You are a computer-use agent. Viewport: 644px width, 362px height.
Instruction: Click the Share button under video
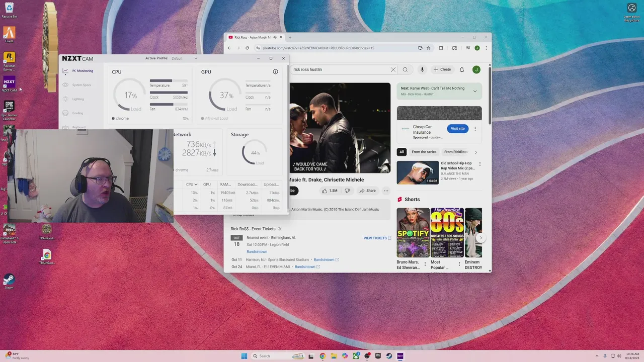(367, 191)
